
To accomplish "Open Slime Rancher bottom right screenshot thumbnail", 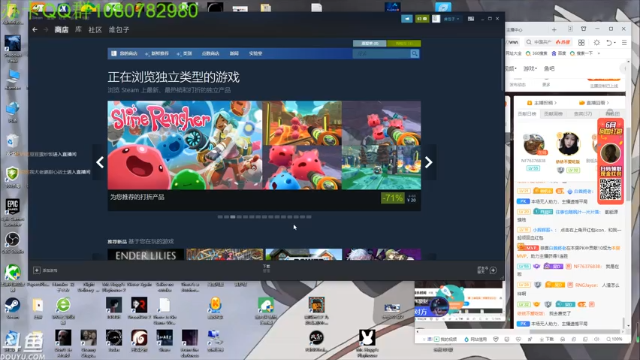I will point(381,168).
